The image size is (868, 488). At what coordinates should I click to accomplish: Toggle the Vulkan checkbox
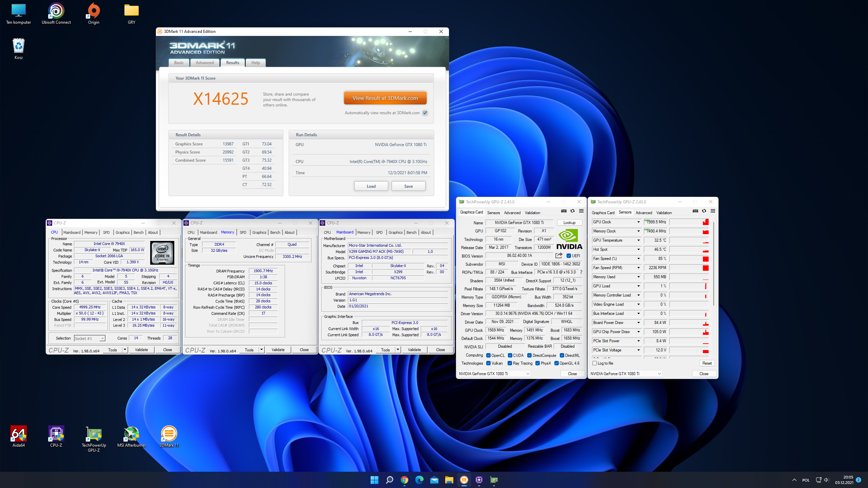pyautogui.click(x=488, y=363)
